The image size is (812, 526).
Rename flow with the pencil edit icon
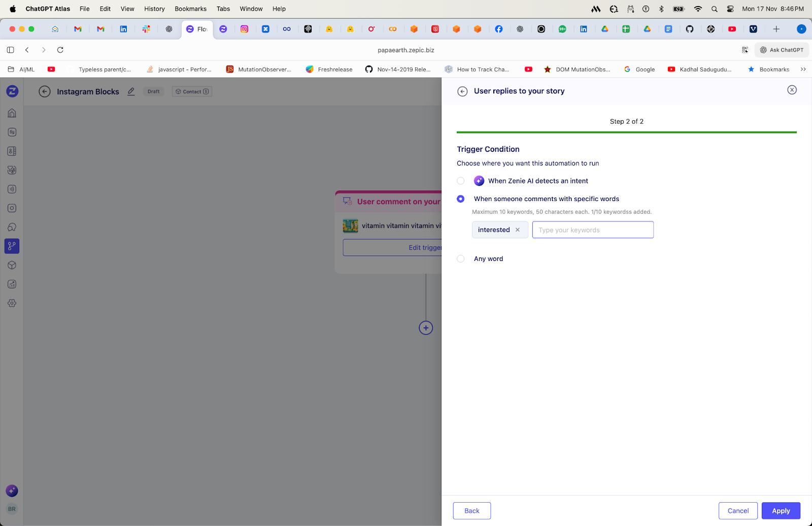point(131,91)
